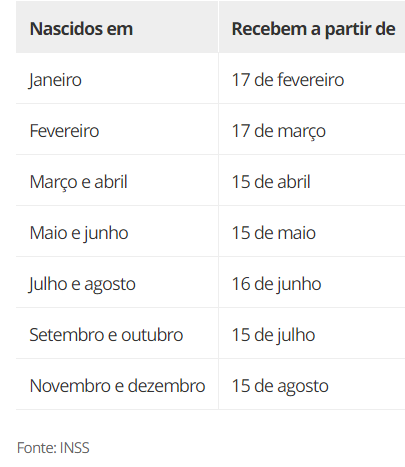405x467 pixels.
Task: Select the 'Março e abril' cell
Action: [117, 180]
